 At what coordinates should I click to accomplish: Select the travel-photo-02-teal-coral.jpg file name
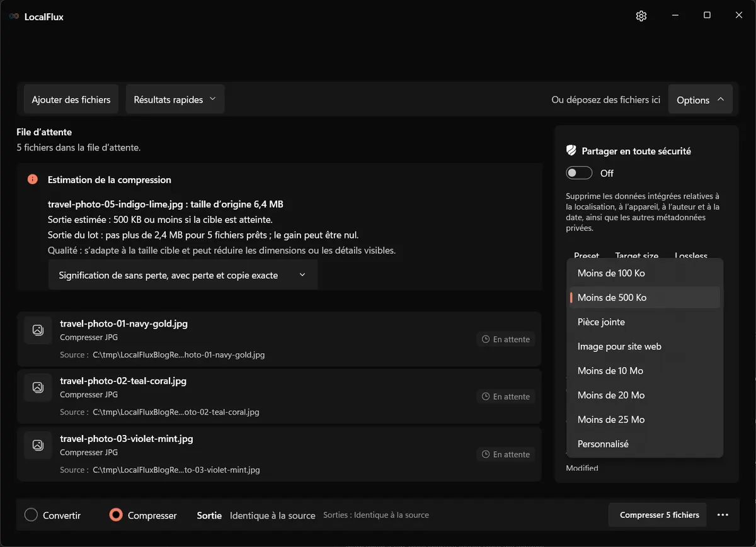pyautogui.click(x=123, y=381)
